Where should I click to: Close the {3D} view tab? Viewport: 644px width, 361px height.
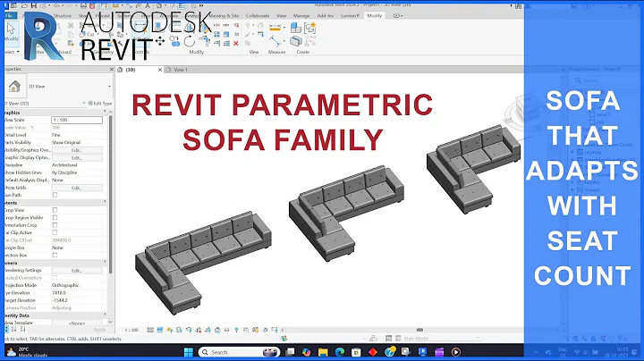tap(160, 70)
